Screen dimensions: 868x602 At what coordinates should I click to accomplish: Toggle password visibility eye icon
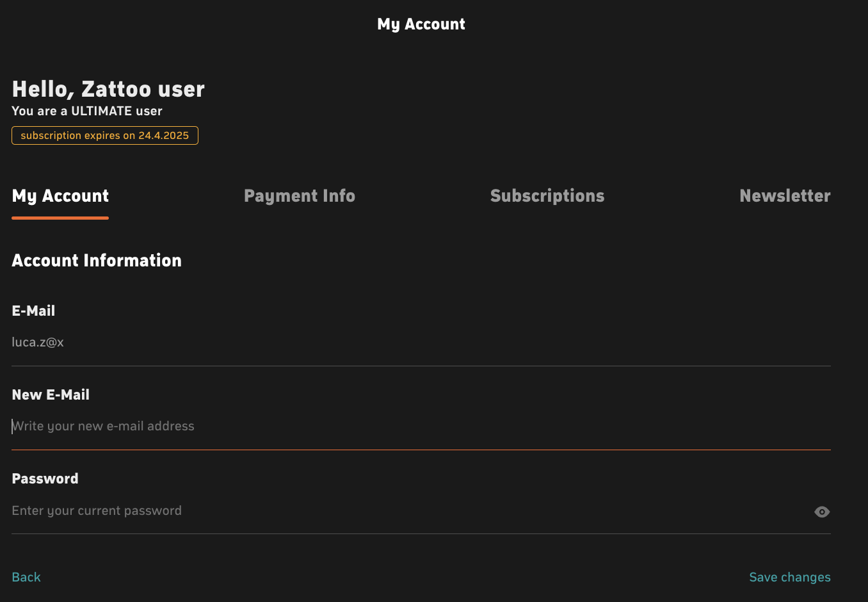822,512
